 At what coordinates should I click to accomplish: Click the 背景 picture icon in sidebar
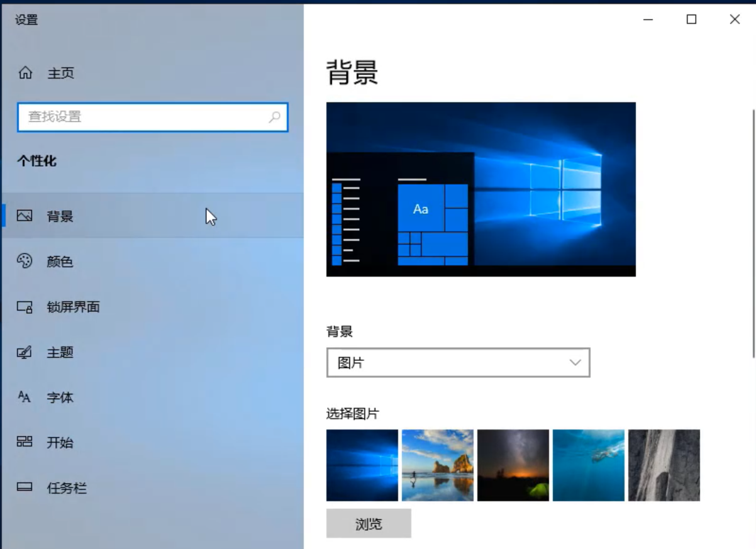point(25,216)
